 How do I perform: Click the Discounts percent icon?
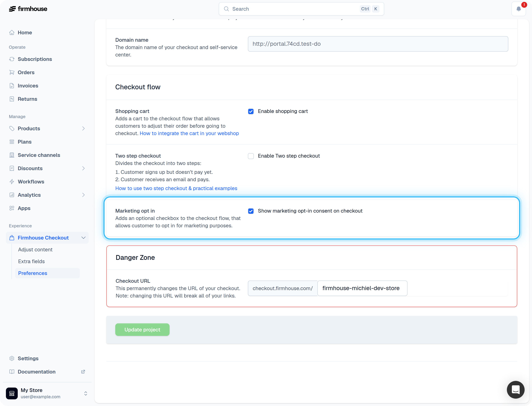(x=12, y=168)
